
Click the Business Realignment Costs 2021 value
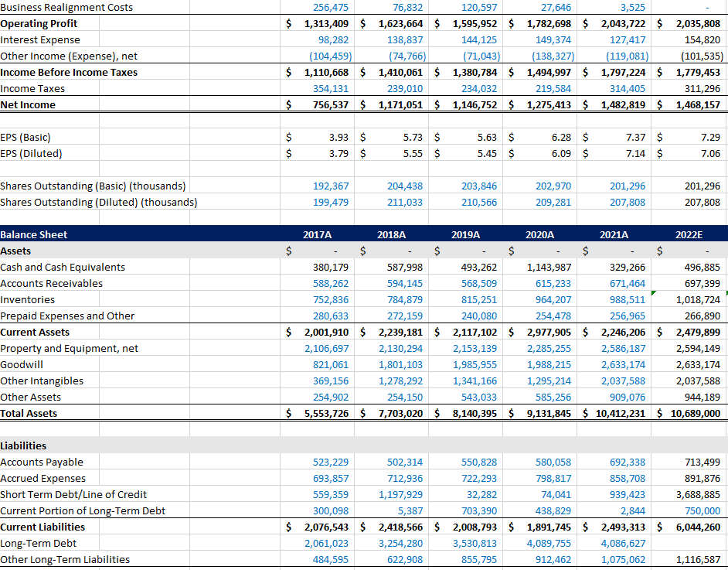[632, 7]
